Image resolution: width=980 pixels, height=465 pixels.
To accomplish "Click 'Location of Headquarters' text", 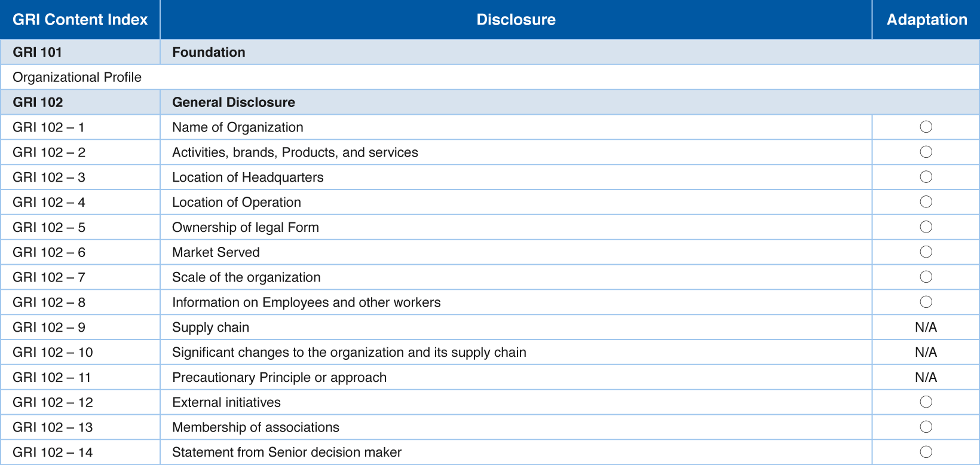I will click(247, 178).
